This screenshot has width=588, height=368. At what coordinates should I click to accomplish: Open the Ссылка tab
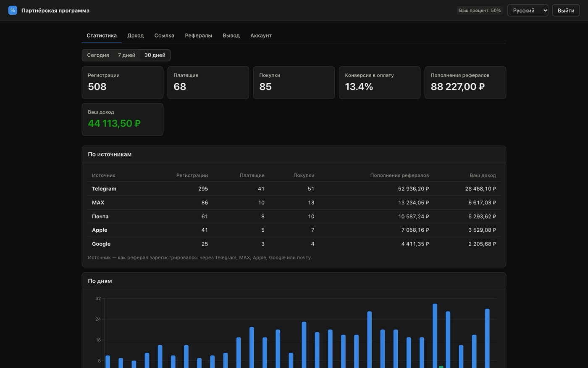pyautogui.click(x=164, y=35)
